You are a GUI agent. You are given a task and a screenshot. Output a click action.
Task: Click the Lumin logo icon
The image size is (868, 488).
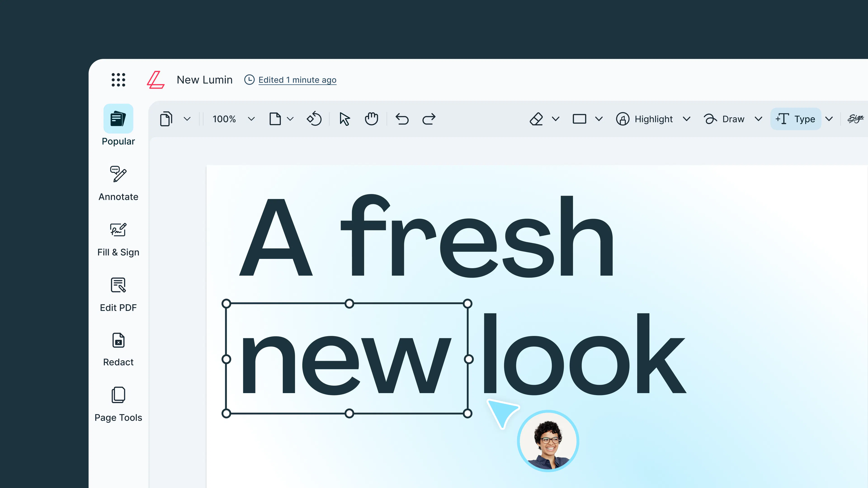pyautogui.click(x=156, y=80)
